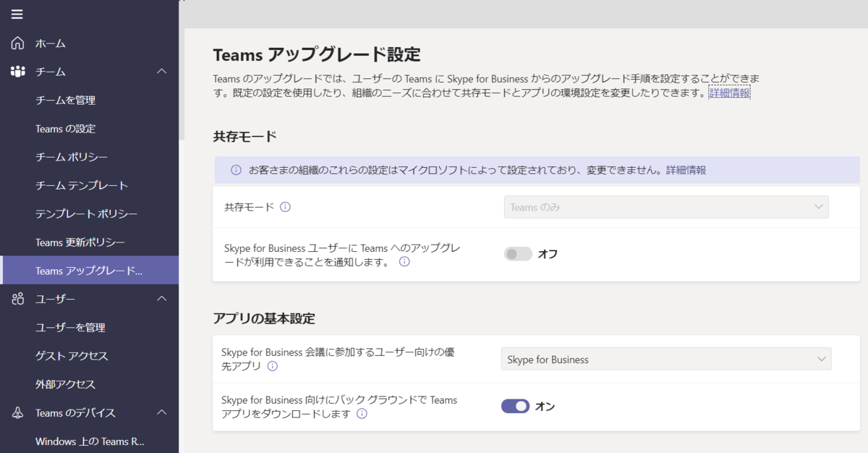868x453 pixels.
Task: Open Teams 更新ポリシー page
Action: tap(80, 242)
